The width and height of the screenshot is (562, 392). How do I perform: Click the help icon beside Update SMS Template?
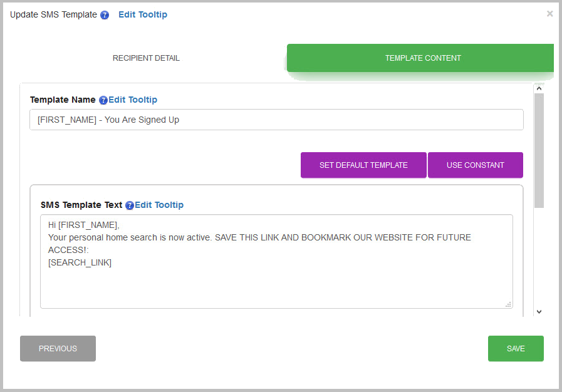pyautogui.click(x=105, y=15)
